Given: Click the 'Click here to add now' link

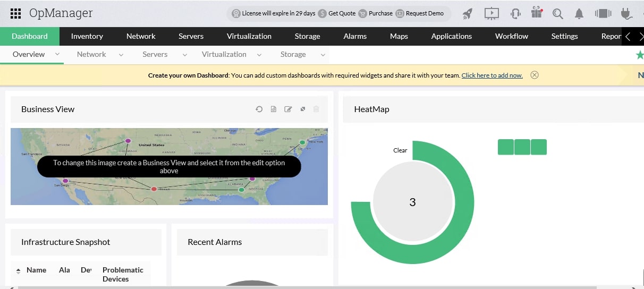Looking at the screenshot, I should tap(492, 75).
